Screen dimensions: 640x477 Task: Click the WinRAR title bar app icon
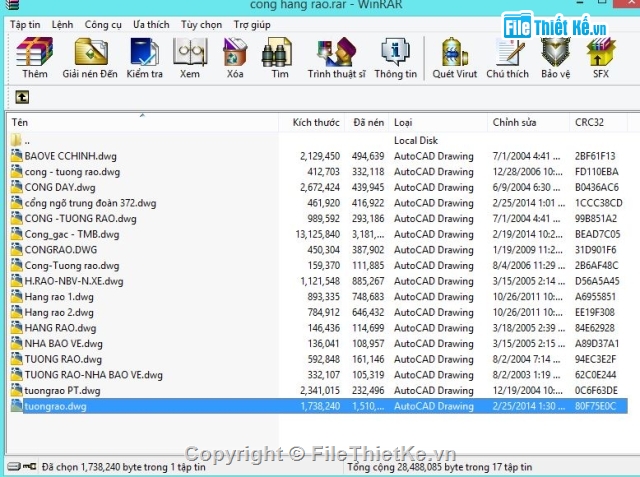[x=13, y=5]
